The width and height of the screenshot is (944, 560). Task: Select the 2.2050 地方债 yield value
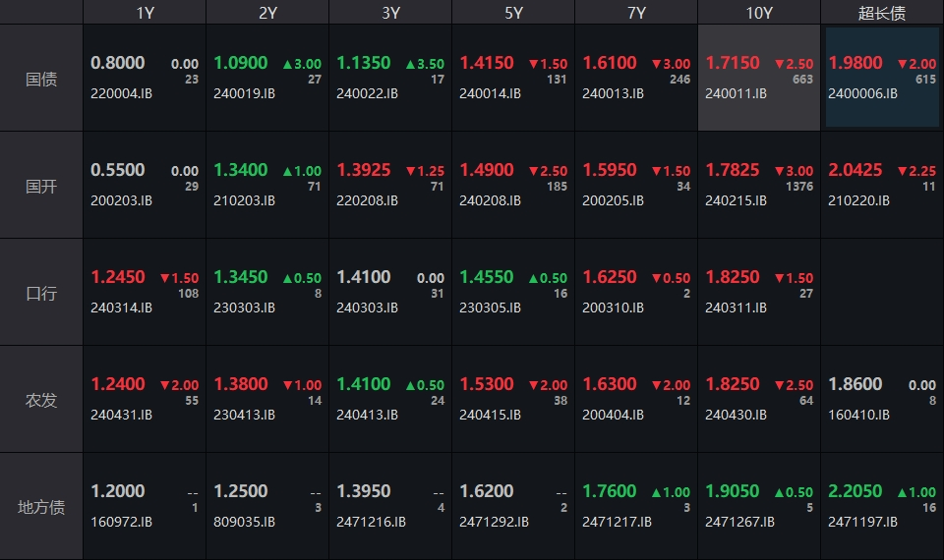pos(855,491)
